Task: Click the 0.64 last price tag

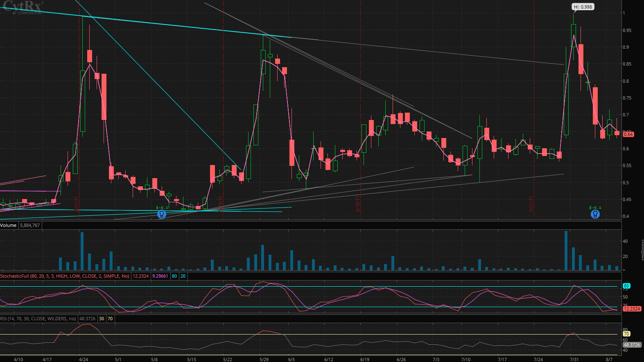Action: click(628, 134)
